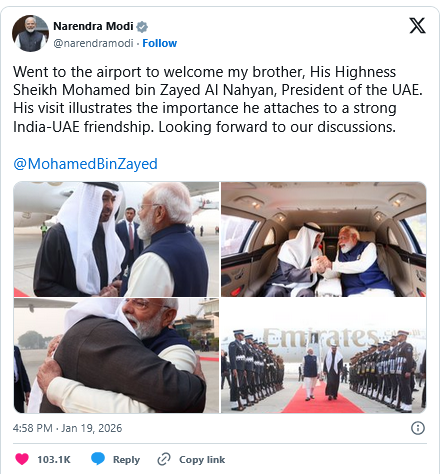View the Emirates red carpet photo
Image resolution: width=442 pixels, height=474 pixels.
tap(324, 356)
